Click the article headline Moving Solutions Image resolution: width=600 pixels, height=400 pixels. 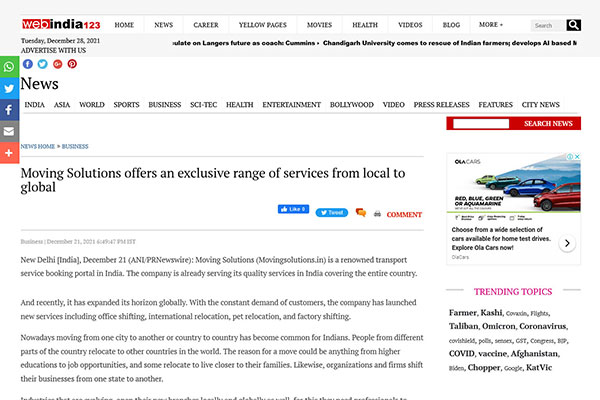pyautogui.click(x=213, y=180)
